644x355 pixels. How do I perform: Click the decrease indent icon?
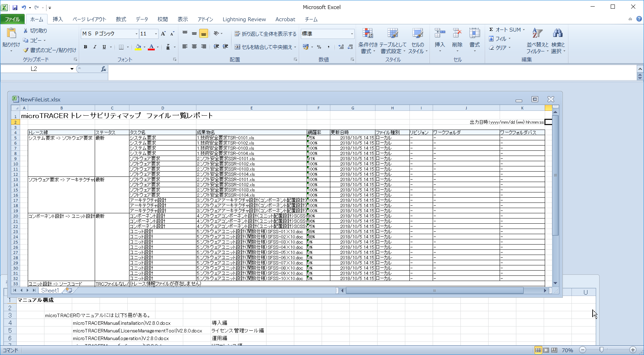pos(216,47)
